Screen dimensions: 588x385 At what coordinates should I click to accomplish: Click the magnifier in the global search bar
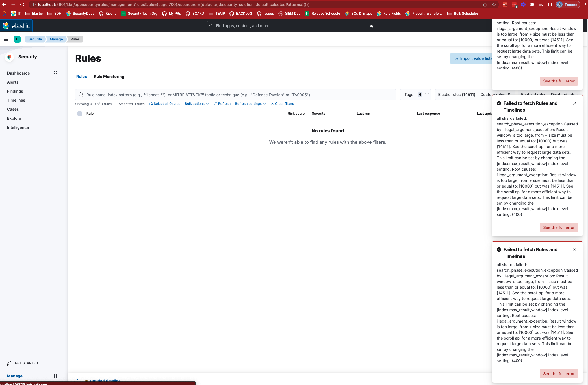[211, 26]
